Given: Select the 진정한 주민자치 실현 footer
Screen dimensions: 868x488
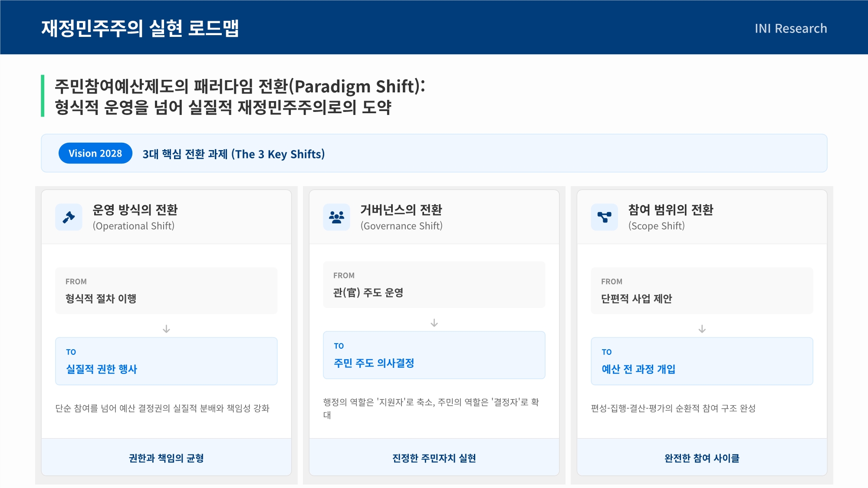Looking at the screenshot, I should point(434,458).
